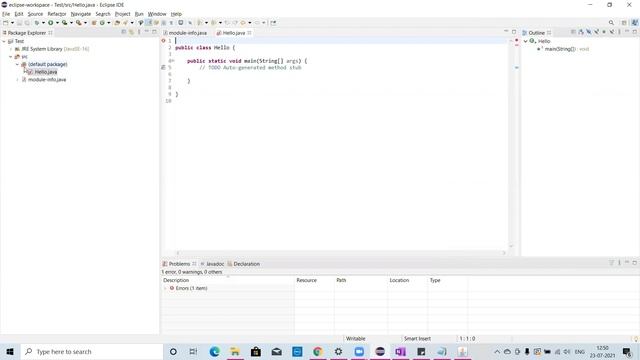This screenshot has height=360, width=640.
Task: Toggle Mark Occurrences in the toolbar
Action: click(x=149, y=23)
